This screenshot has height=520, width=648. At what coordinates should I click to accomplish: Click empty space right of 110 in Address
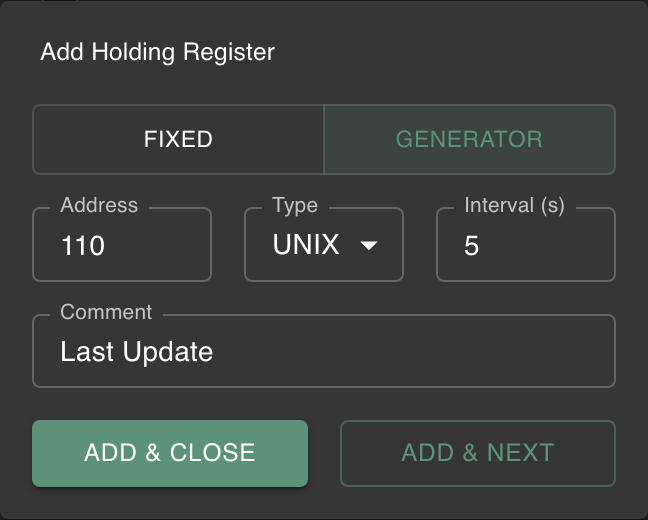pyautogui.click(x=160, y=246)
